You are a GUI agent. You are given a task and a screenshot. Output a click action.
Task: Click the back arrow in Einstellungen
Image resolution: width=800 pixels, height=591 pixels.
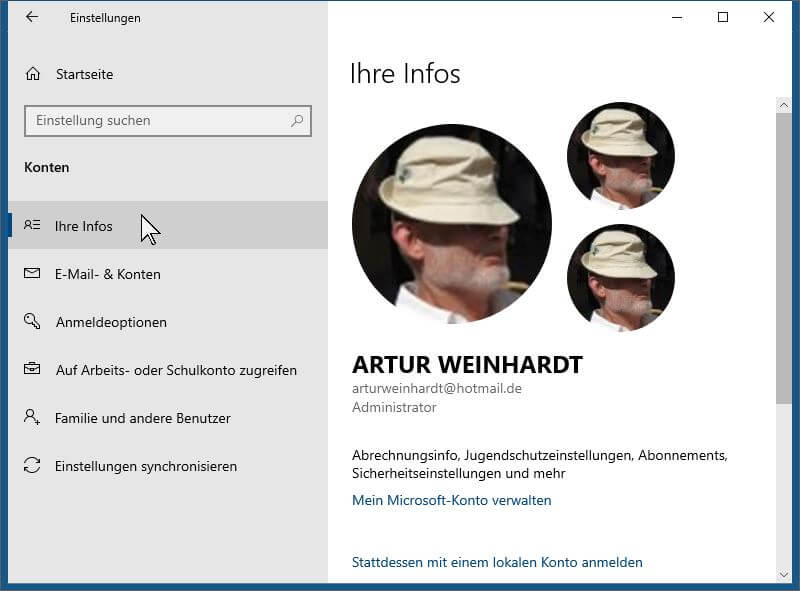pos(32,17)
